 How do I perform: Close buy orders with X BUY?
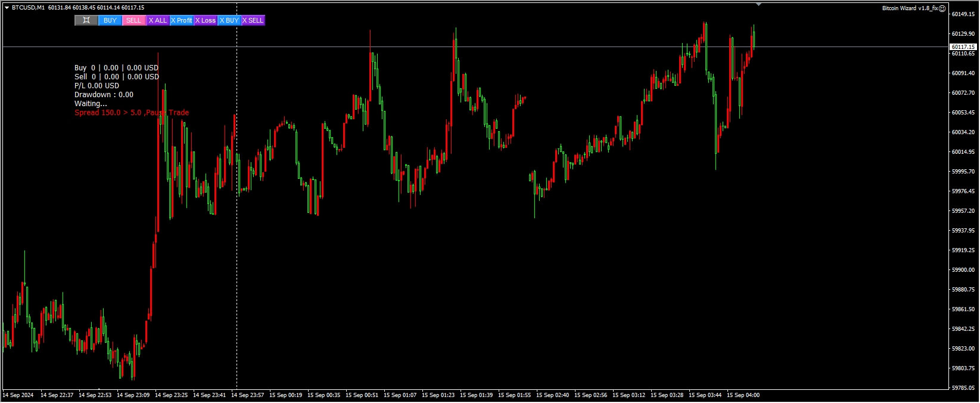pyautogui.click(x=229, y=20)
